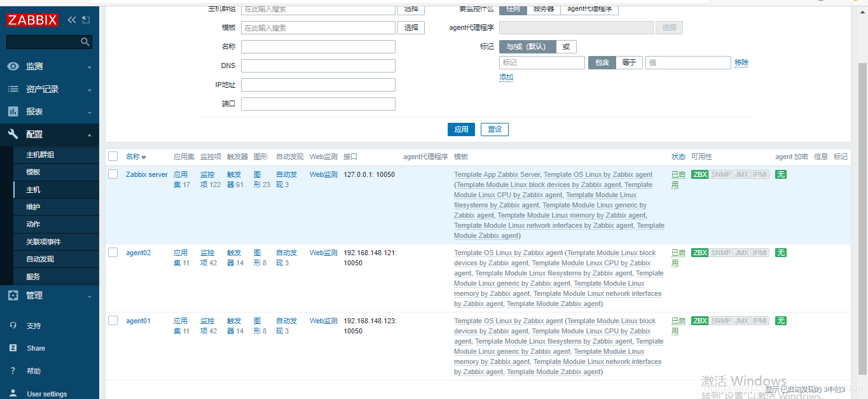Open 维护 in configuration submenu
Screen dimensions: 868x399
[x=33, y=207]
